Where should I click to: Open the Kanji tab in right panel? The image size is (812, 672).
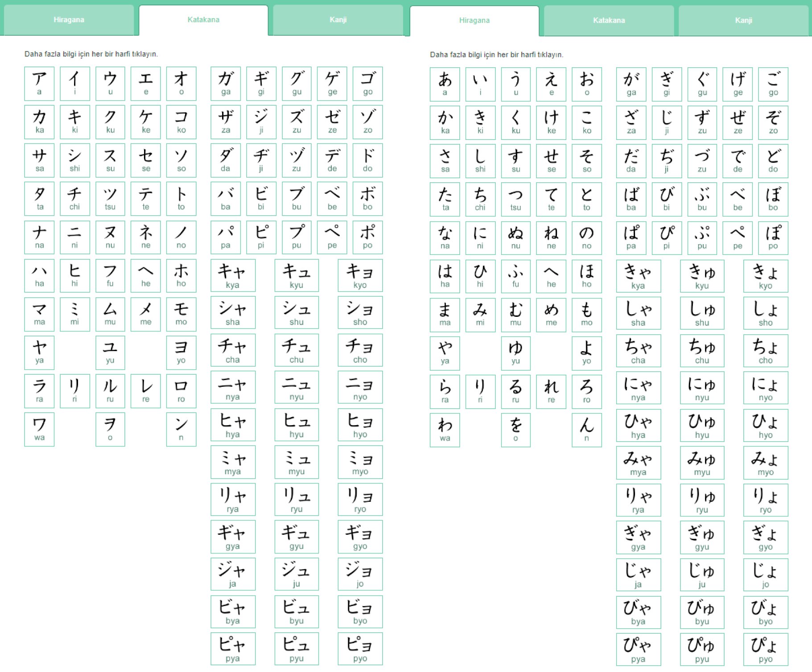coord(743,20)
